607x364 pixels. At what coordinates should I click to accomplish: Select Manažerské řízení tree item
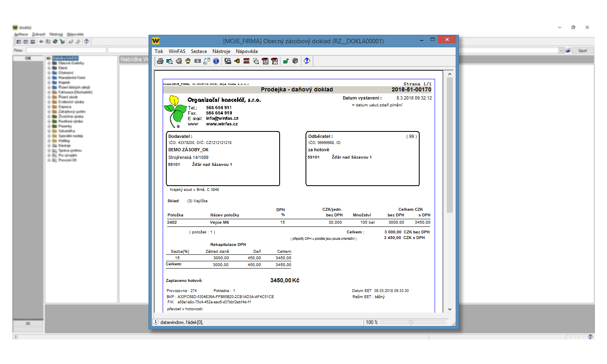tap(72, 78)
